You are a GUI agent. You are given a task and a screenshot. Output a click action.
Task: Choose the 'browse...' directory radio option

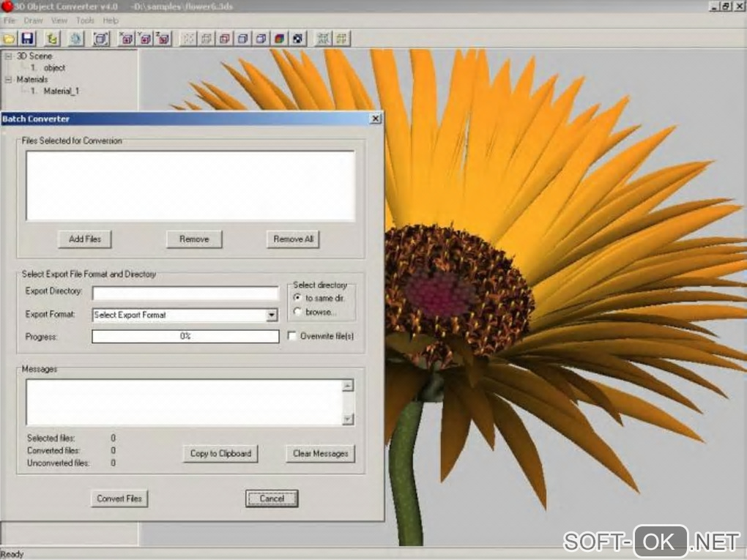pos(297,312)
